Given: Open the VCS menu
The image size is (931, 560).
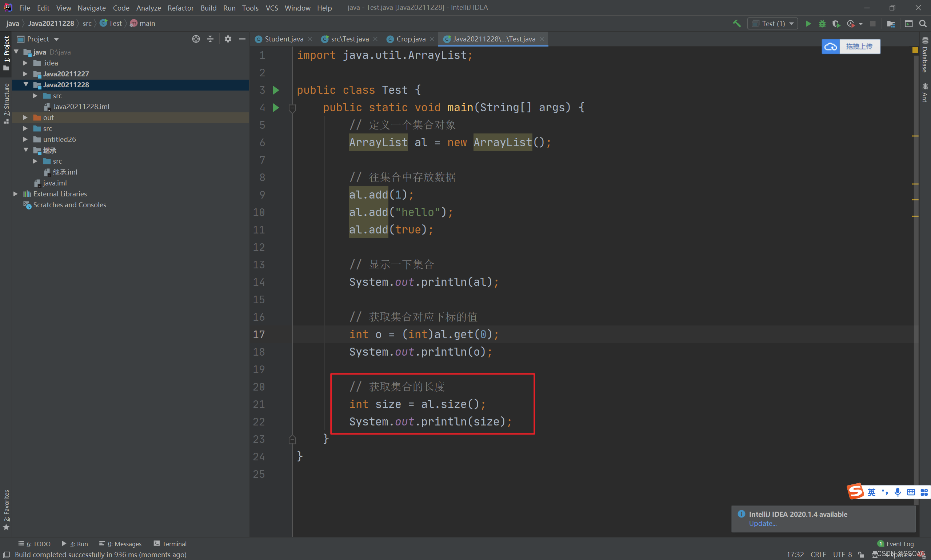Looking at the screenshot, I should point(272,8).
